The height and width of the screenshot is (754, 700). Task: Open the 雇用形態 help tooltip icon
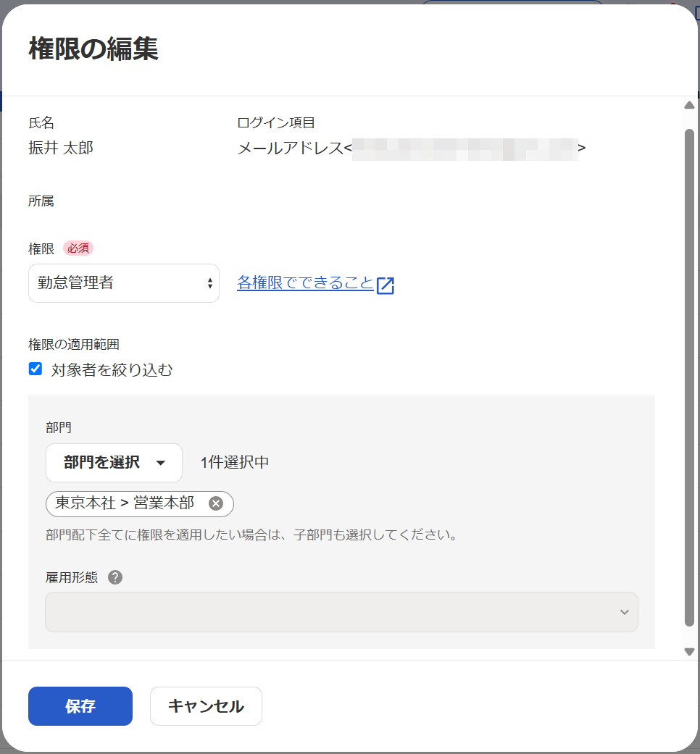(115, 577)
